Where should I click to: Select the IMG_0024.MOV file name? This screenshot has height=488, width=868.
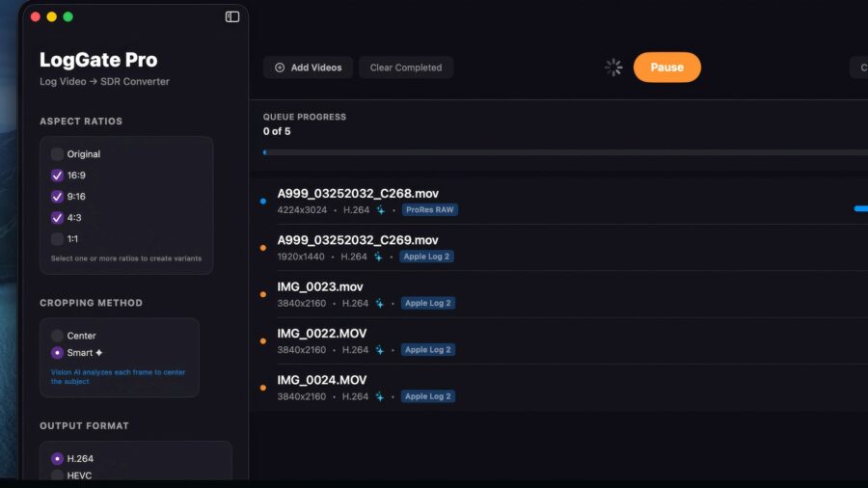coord(321,380)
